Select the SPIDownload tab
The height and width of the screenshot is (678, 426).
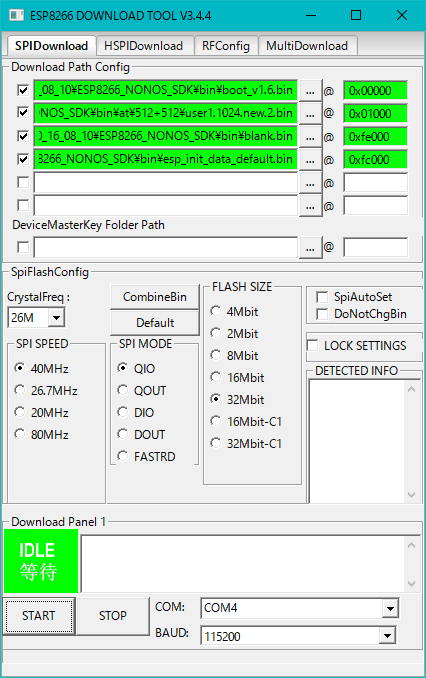(51, 45)
